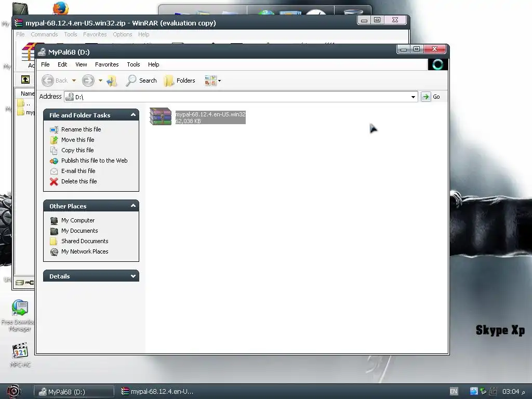Open Tools menu in MyPal68 window
The height and width of the screenshot is (399, 532).
134,64
